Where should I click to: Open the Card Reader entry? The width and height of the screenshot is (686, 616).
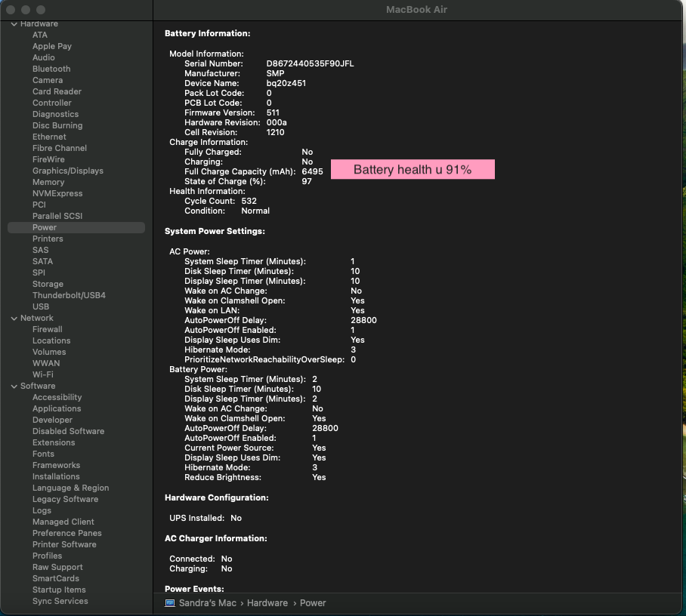57,92
